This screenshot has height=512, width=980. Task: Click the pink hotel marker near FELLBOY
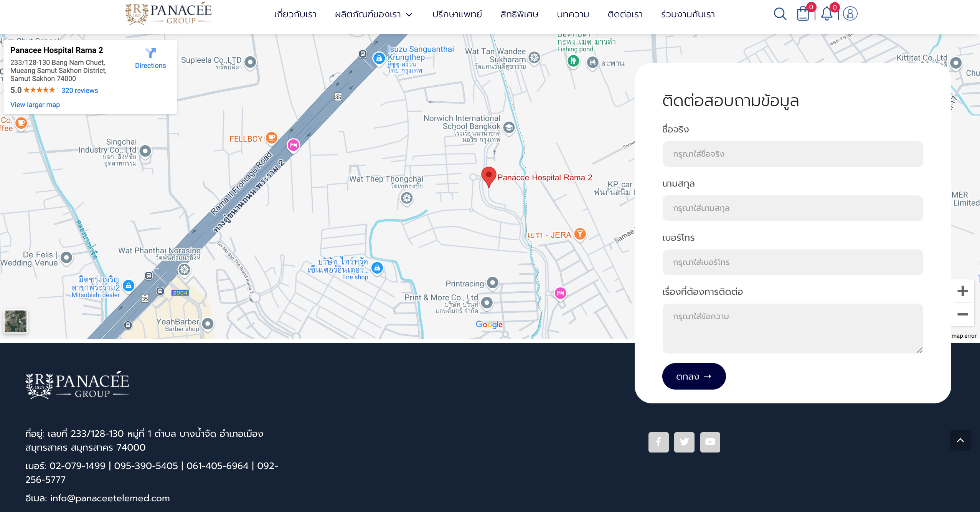tap(294, 146)
